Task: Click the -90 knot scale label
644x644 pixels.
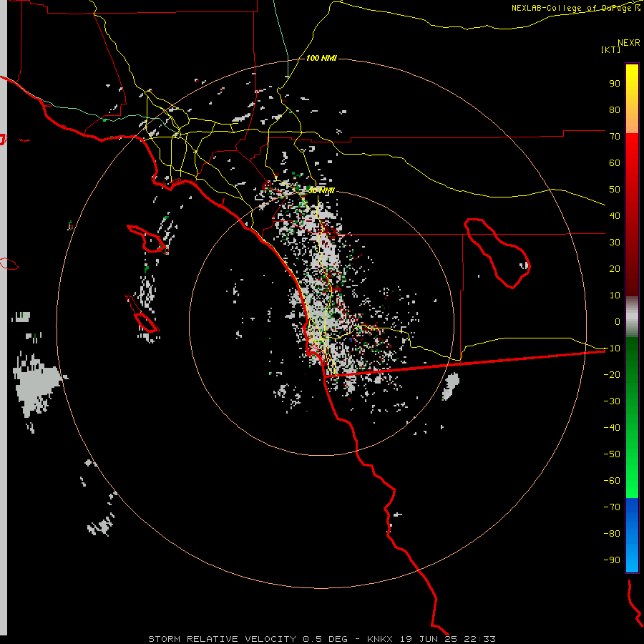Action: pyautogui.click(x=612, y=560)
